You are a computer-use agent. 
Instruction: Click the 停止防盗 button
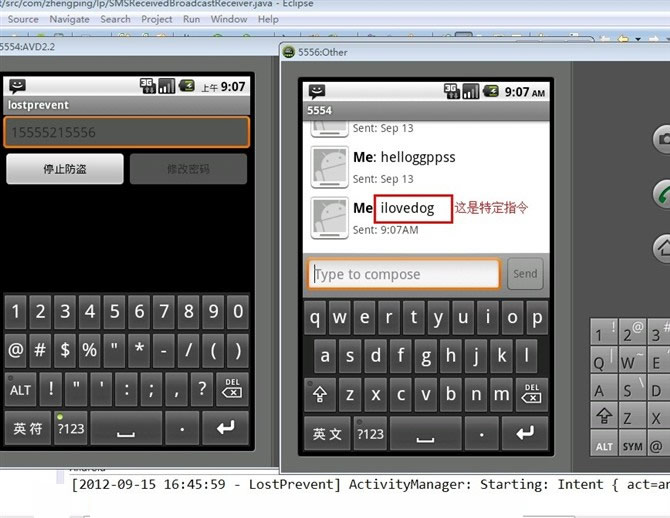(x=65, y=169)
